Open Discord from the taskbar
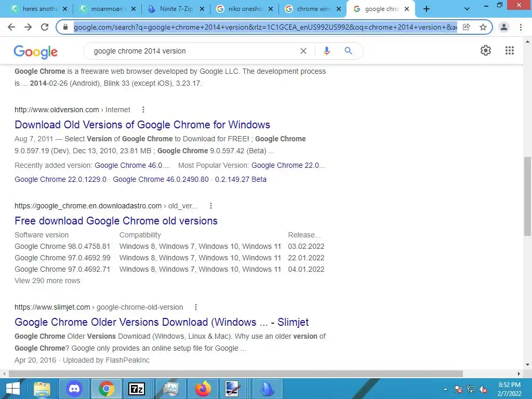Viewport: 532px width, 399px height. [x=74, y=389]
